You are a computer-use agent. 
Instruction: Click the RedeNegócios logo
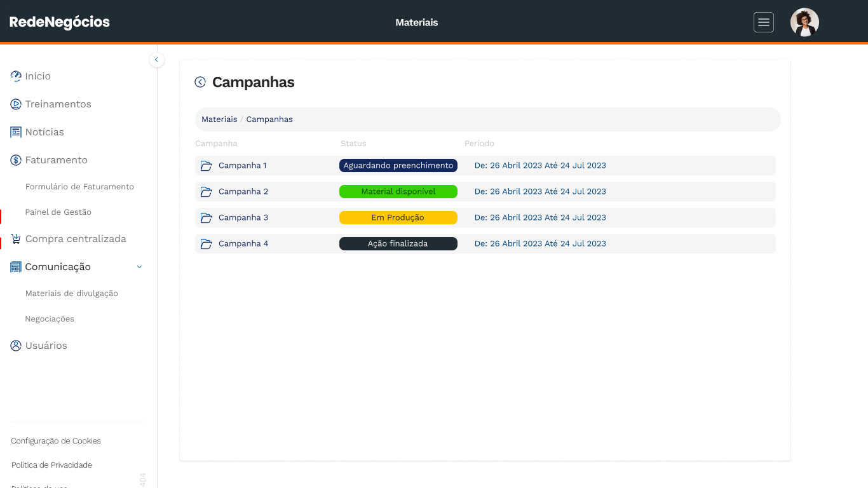(x=60, y=22)
